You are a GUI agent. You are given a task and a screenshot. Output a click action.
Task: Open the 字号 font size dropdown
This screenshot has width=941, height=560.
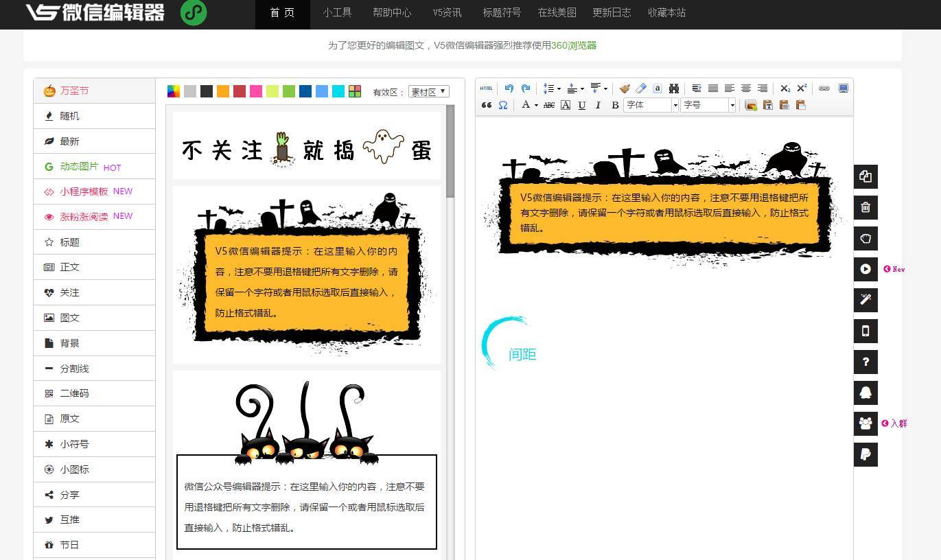pos(706,104)
